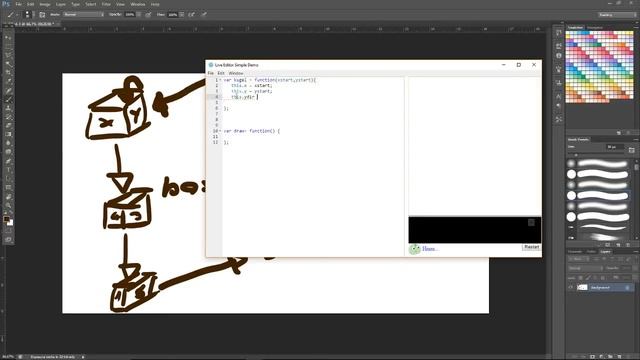
Task: Open File menu in Live Editor window
Action: pos(211,73)
